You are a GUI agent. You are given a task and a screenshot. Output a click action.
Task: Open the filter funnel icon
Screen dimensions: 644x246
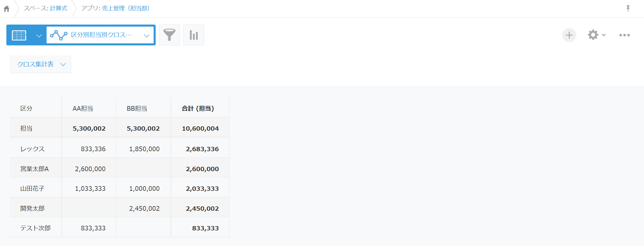tap(170, 35)
